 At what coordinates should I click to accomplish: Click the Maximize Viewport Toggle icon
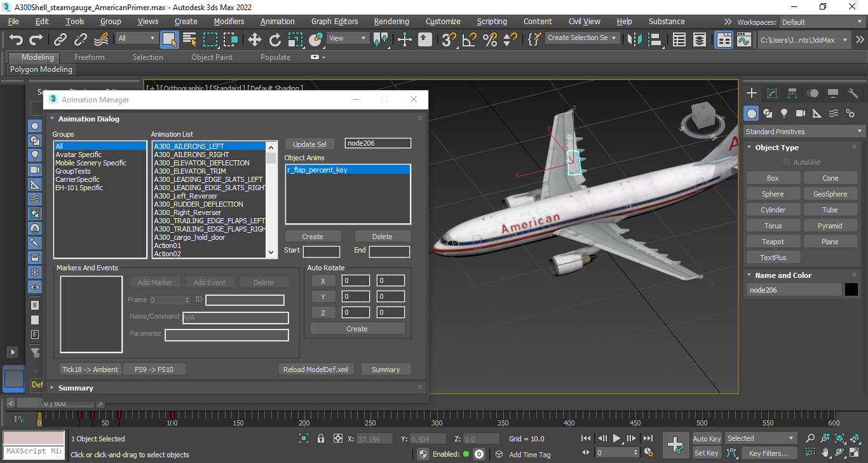[855, 453]
